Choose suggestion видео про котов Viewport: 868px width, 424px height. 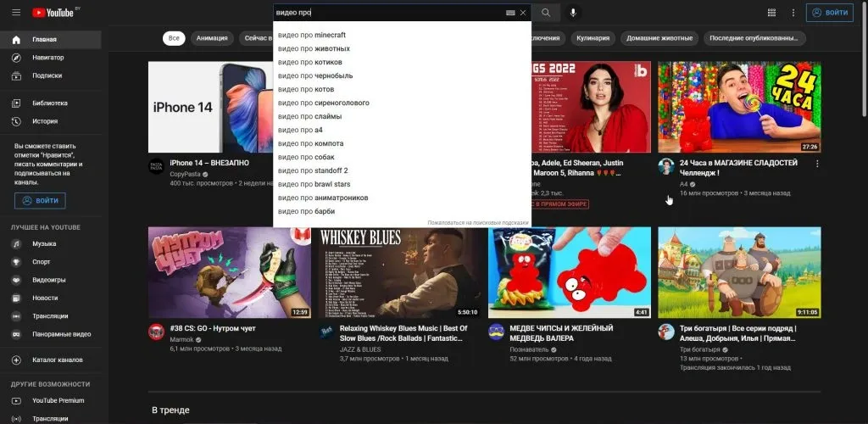click(402, 90)
